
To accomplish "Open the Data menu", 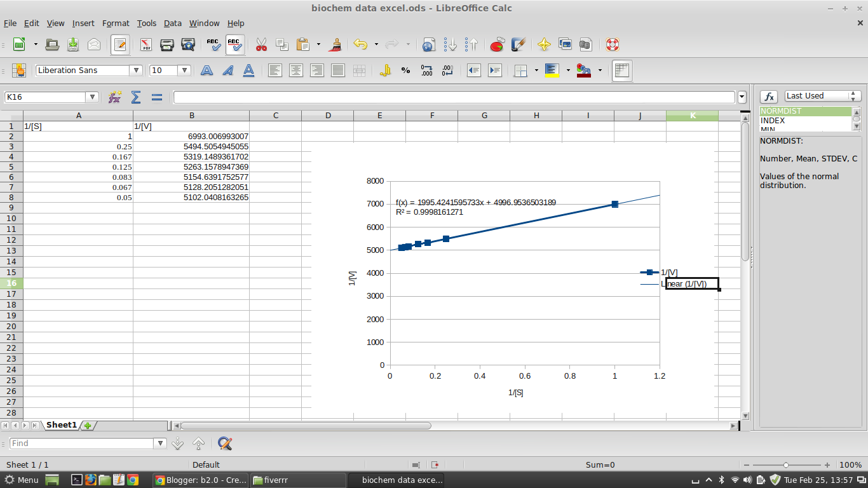I will [x=172, y=23].
